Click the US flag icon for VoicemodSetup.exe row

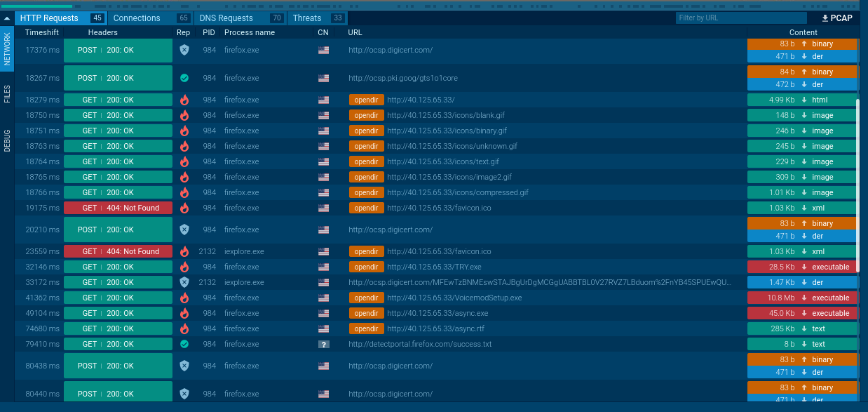323,298
